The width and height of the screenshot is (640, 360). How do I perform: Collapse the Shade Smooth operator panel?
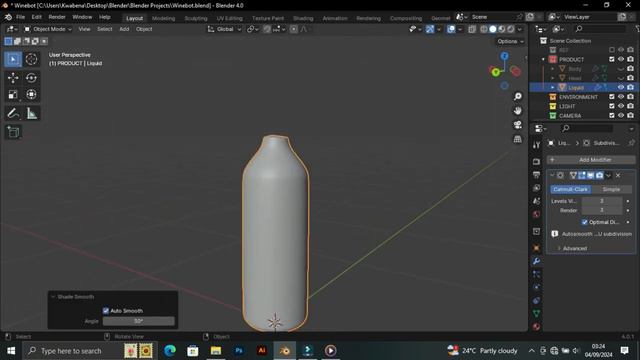click(x=53, y=297)
